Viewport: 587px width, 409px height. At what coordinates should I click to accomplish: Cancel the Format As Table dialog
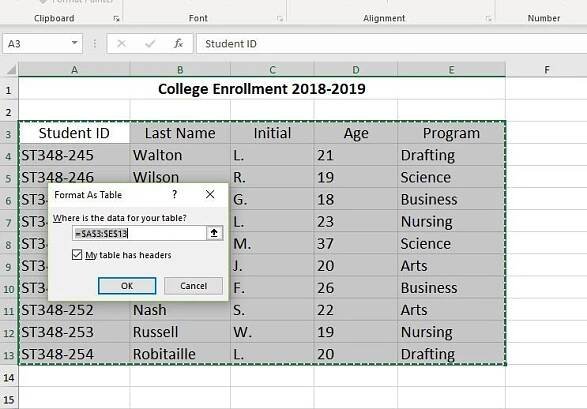[193, 286]
